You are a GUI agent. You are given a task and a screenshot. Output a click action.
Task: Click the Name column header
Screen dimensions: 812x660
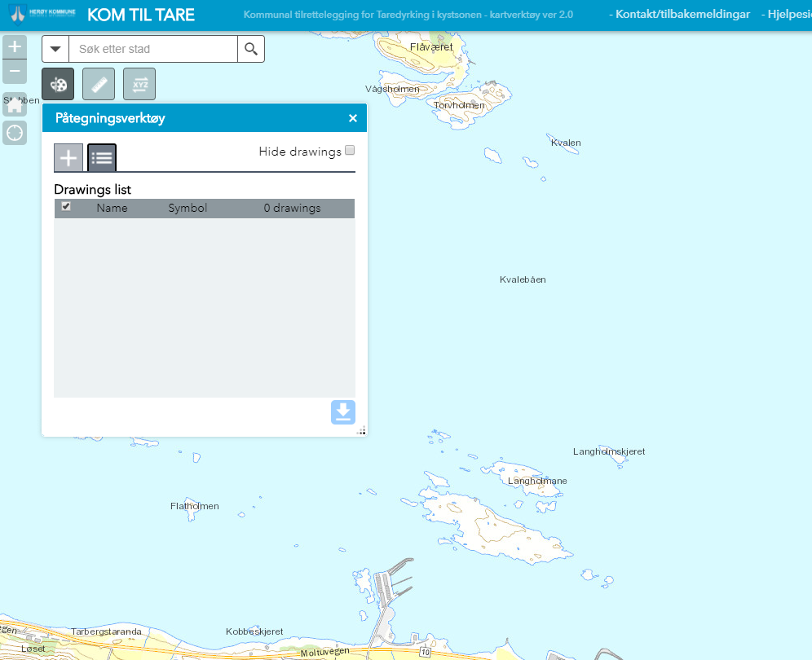(112, 208)
